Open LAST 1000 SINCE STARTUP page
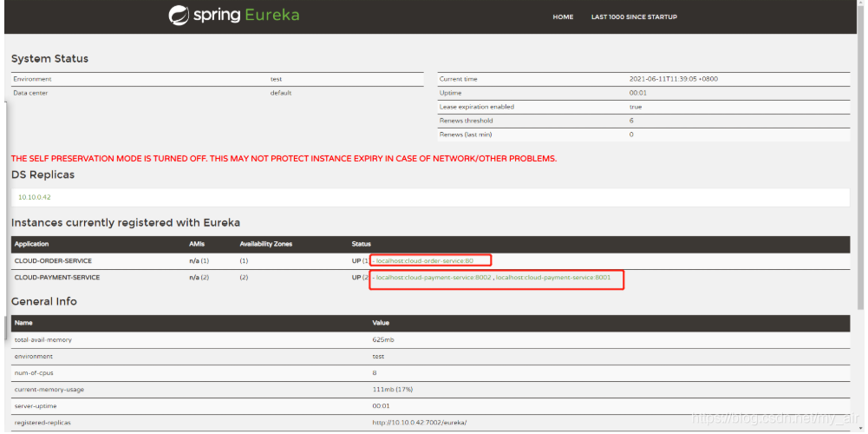The width and height of the screenshot is (868, 434). 634,17
